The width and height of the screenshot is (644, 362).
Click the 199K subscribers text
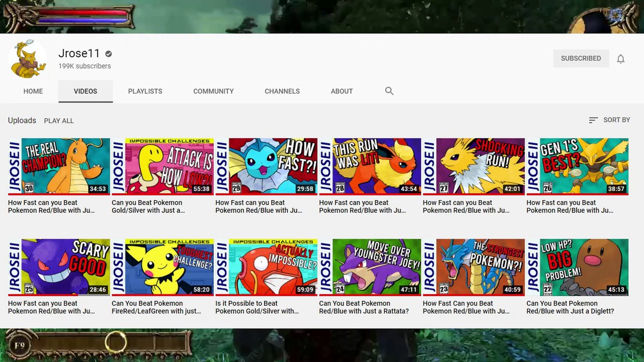(85, 66)
